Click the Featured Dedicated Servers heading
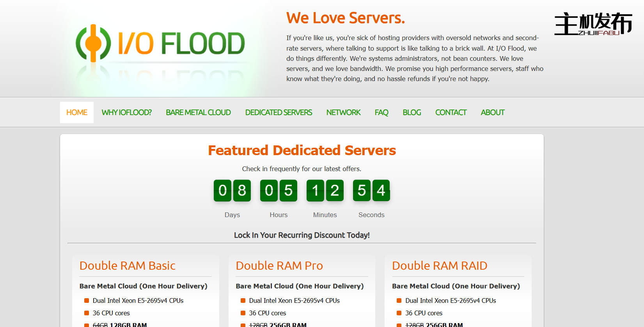Viewport: 644px width, 327px height. (302, 150)
